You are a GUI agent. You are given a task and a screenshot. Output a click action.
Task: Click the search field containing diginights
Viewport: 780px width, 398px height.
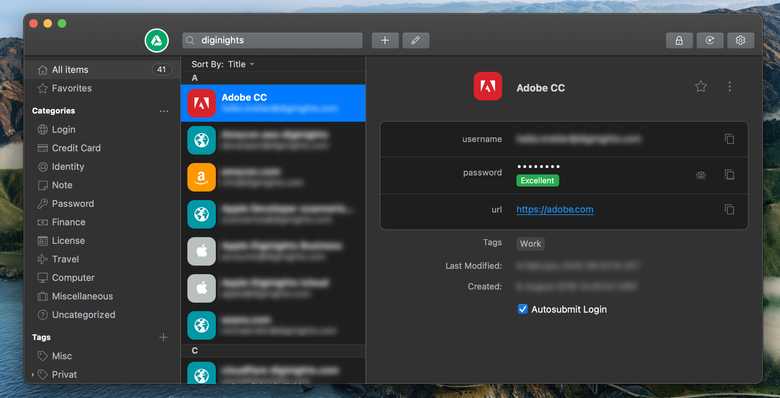click(273, 40)
